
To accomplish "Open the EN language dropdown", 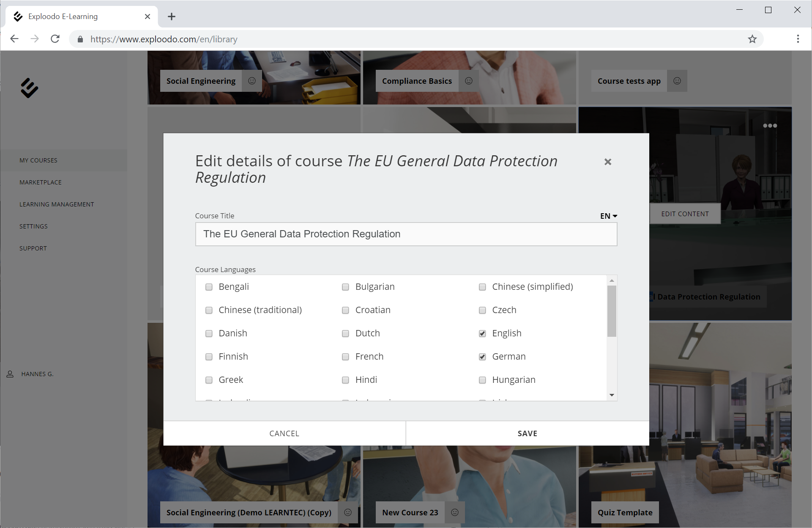I will (608, 216).
